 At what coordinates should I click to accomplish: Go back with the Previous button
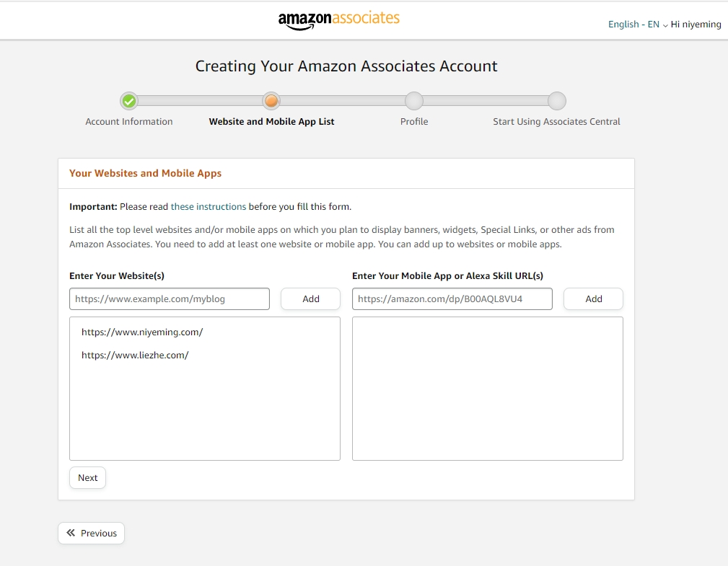[x=92, y=533]
